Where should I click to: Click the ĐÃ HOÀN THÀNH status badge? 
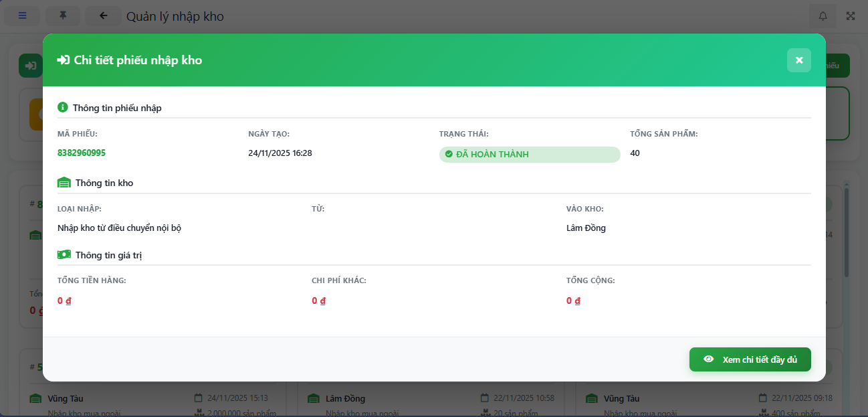tap(529, 155)
